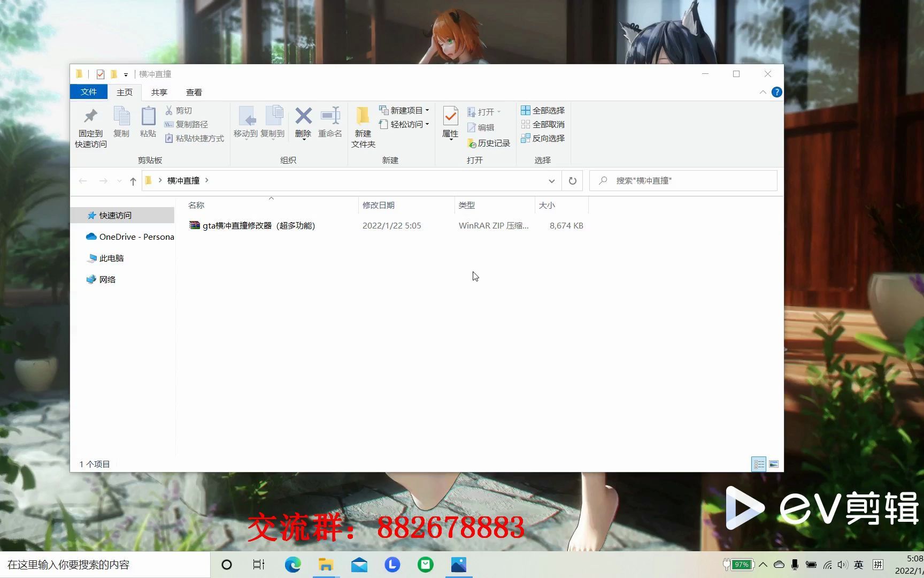924x578 pixels.
Task: Show hidden tray icons chevron
Action: (763, 565)
